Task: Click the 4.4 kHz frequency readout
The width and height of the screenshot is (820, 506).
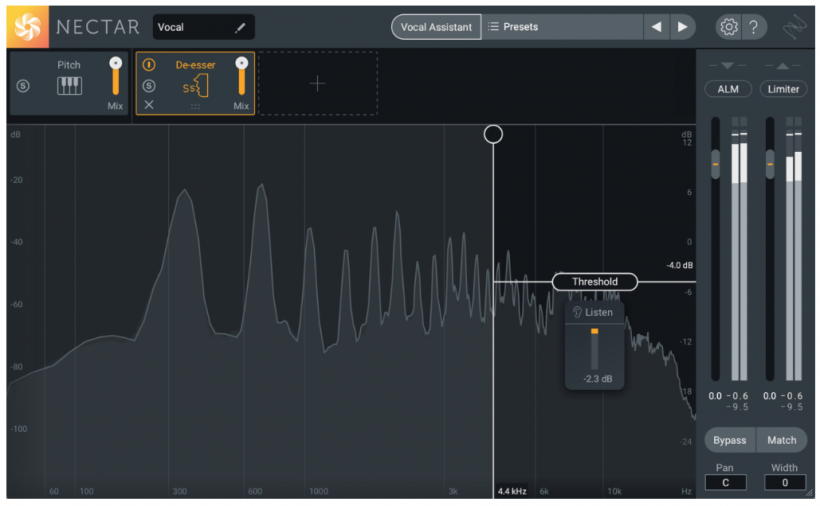Action: tap(512, 491)
